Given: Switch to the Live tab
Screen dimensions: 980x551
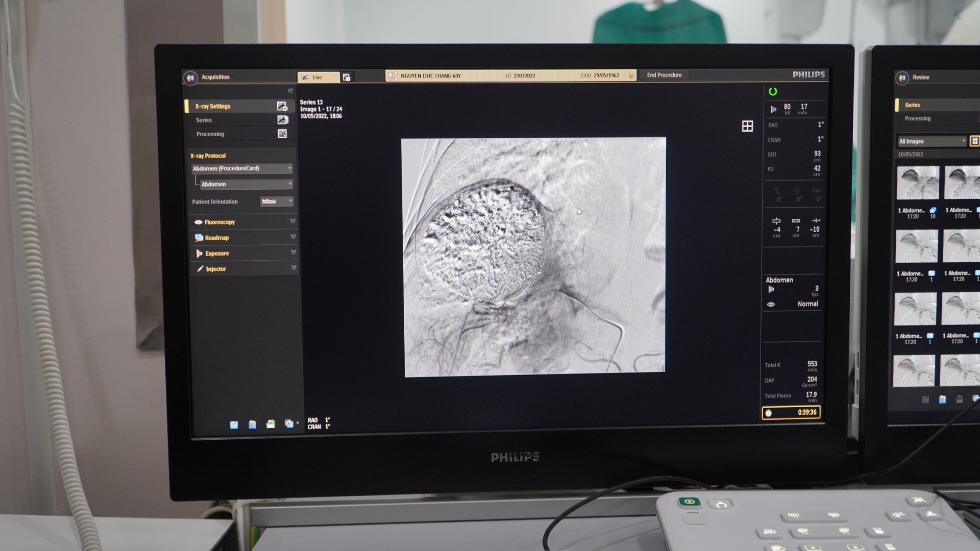Looking at the screenshot, I should [x=318, y=77].
